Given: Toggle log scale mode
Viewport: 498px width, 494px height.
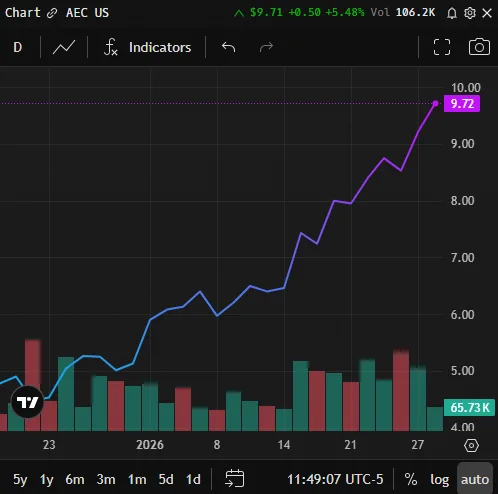Looking at the screenshot, I should [x=440, y=479].
